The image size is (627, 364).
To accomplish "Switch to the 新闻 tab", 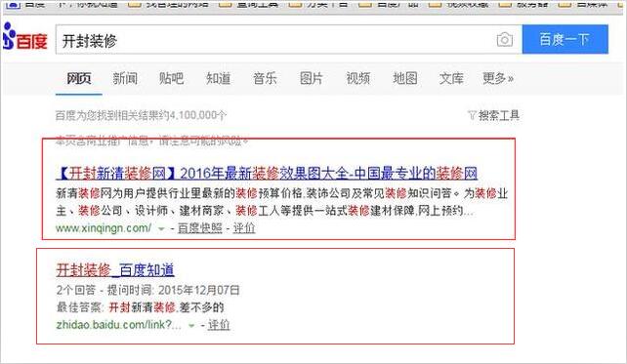I will 125,78.
